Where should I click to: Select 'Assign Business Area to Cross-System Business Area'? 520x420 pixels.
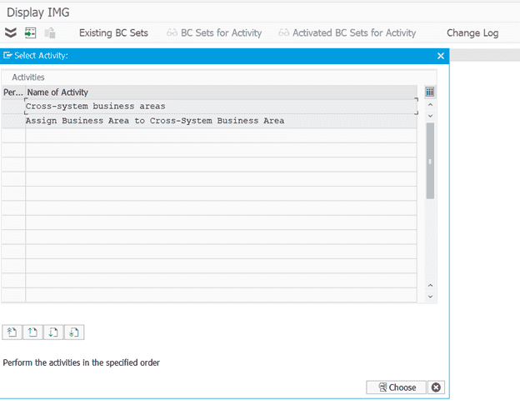click(x=154, y=121)
